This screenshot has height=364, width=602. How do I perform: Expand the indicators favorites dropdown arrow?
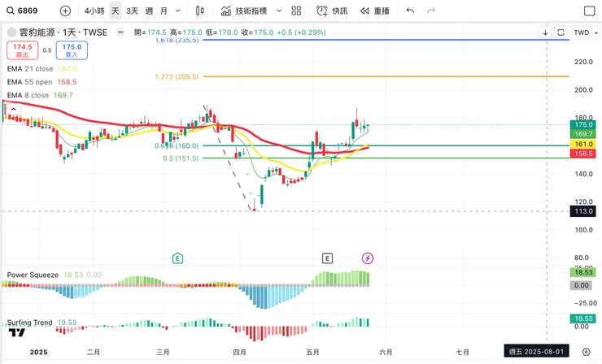point(279,11)
